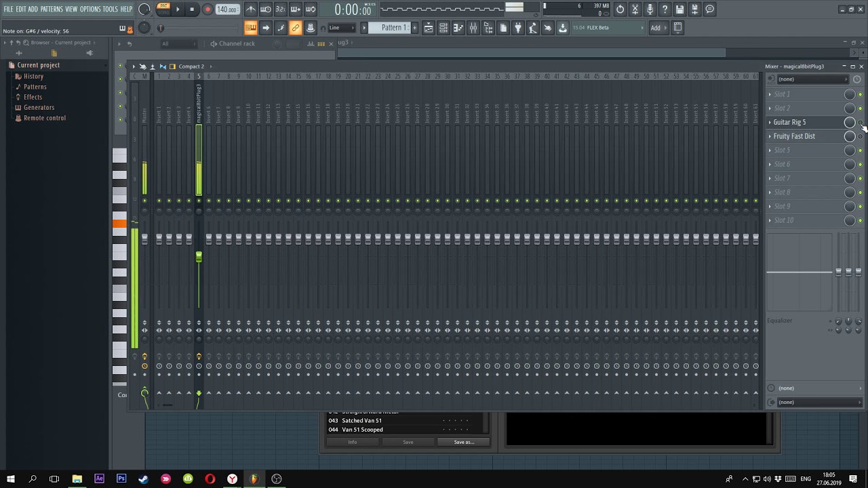This screenshot has width=868, height=488.
Task: Click the Guitar Rig 5 mix level knob
Action: (850, 122)
